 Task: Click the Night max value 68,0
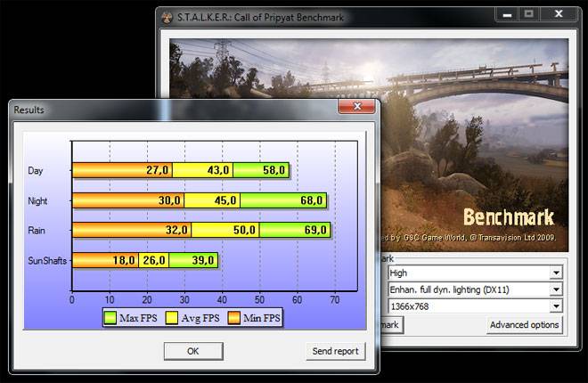311,200
